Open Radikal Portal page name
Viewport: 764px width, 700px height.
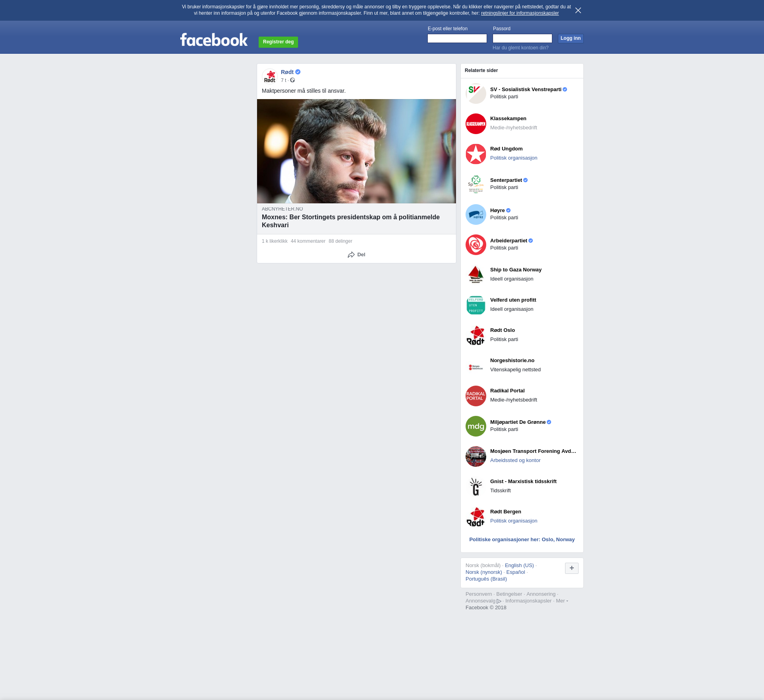point(507,391)
